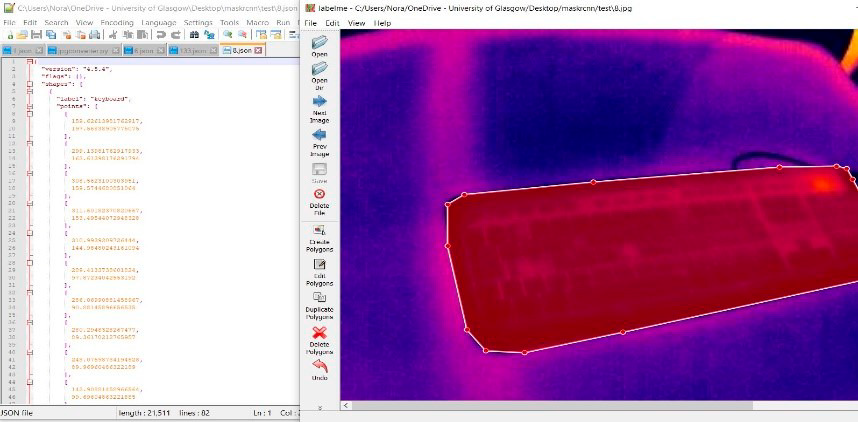The image size is (858, 422).
Task: Open the Notepad++ Language menu
Action: pyautogui.click(x=159, y=22)
